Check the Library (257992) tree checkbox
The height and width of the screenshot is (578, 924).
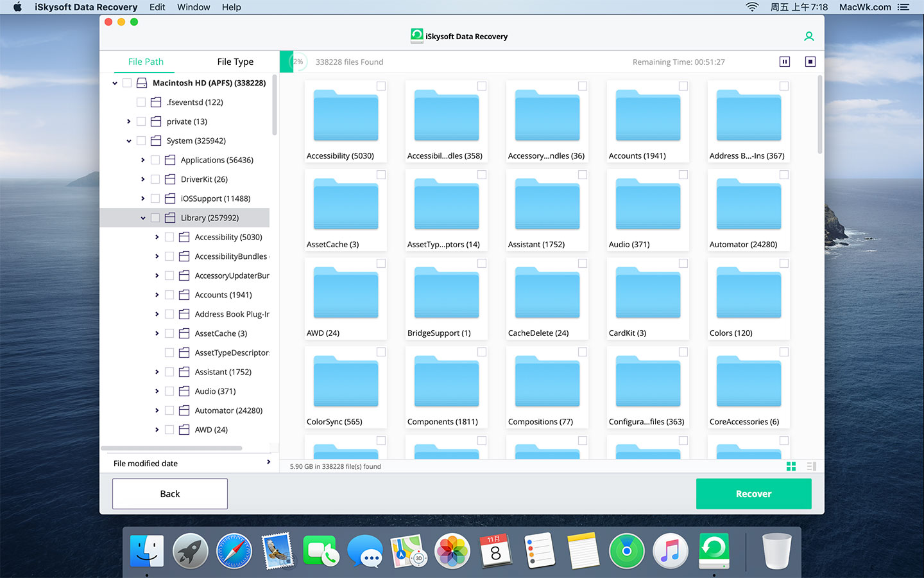pos(155,218)
